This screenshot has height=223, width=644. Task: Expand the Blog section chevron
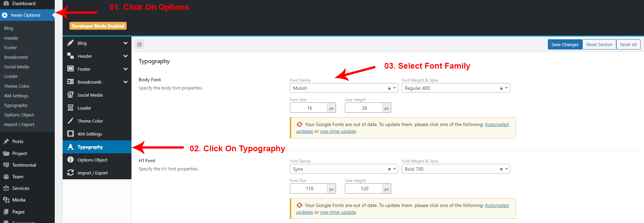(125, 43)
